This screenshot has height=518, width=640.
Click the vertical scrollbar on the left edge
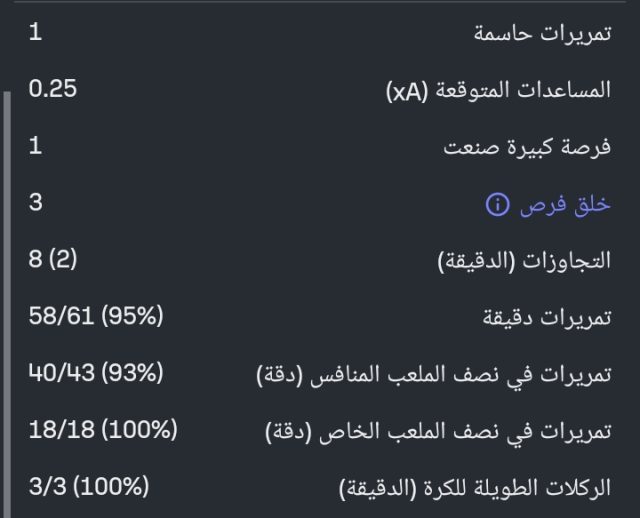click(5, 300)
